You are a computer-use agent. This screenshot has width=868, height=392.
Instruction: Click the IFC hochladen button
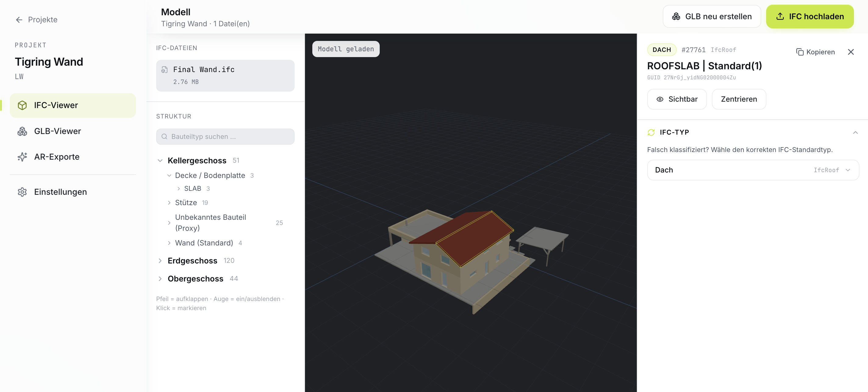pos(810,16)
